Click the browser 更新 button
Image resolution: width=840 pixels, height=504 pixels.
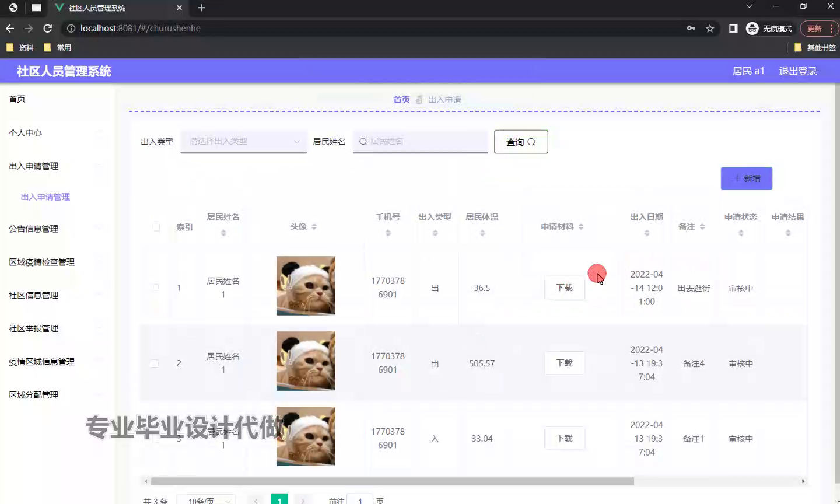(819, 28)
